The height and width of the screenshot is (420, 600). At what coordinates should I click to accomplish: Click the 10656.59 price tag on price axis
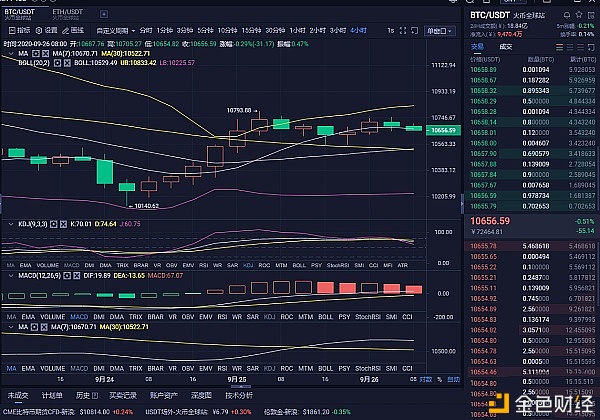point(443,130)
